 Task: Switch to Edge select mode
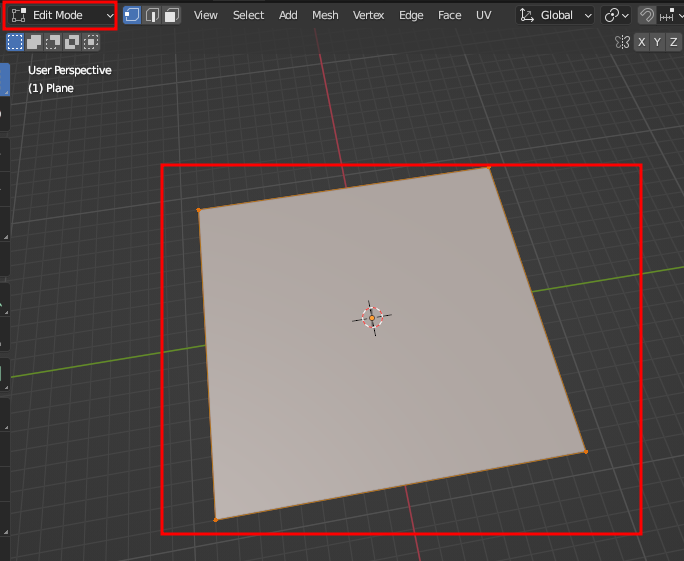tap(152, 15)
